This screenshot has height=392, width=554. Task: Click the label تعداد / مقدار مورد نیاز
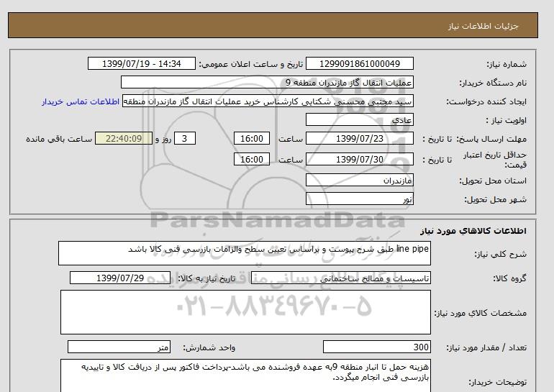pyautogui.click(x=486, y=348)
